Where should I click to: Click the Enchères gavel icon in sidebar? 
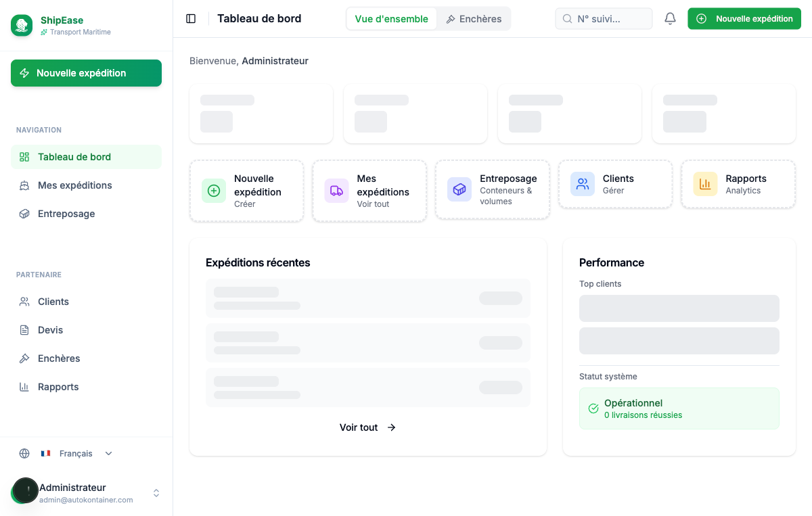point(24,358)
